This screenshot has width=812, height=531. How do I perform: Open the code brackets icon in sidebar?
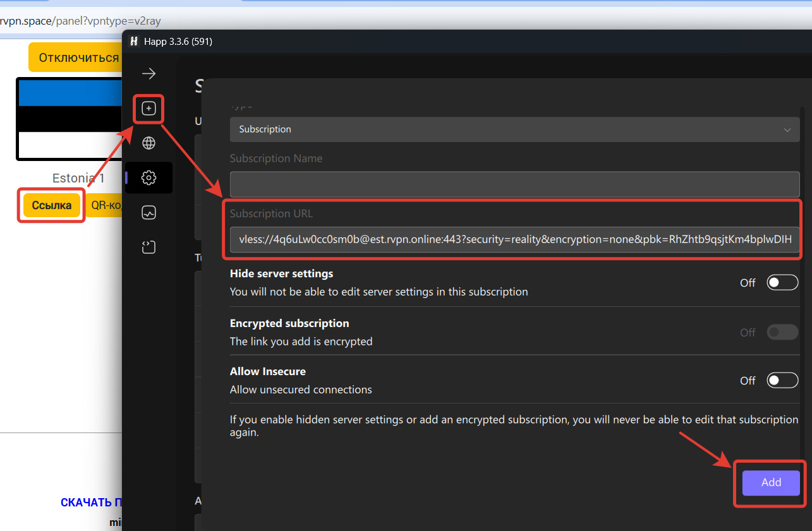[148, 248]
